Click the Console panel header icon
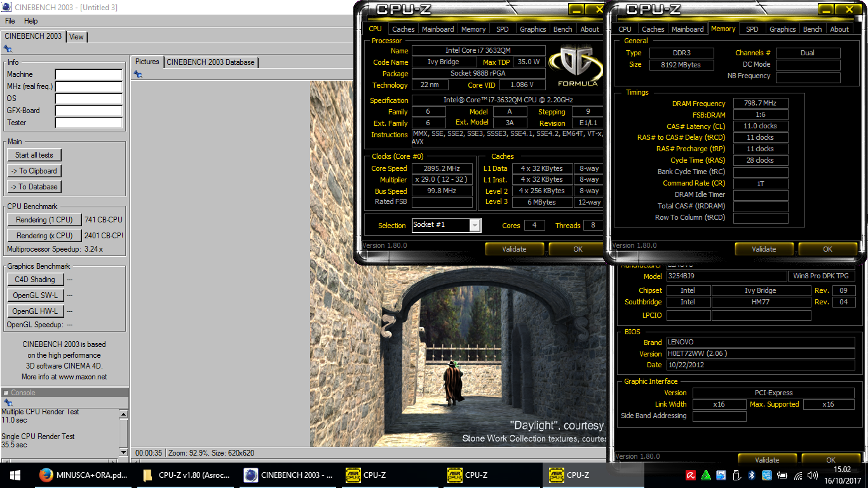Image resolution: width=868 pixels, height=488 pixels. point(6,393)
